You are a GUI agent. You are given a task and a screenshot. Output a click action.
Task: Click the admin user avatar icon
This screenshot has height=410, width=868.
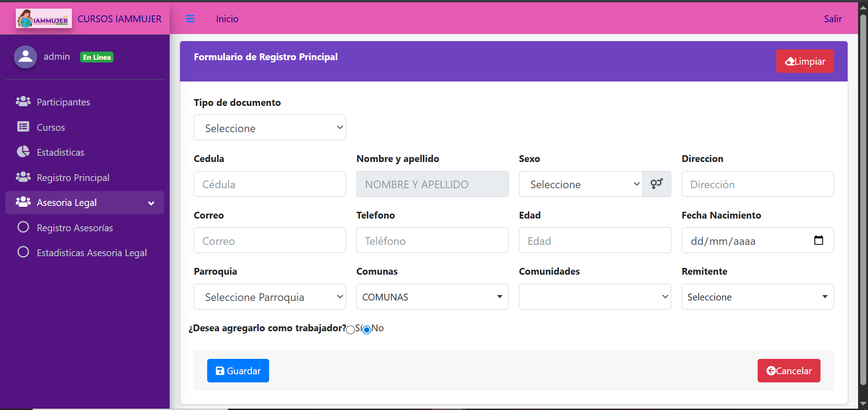click(x=26, y=57)
